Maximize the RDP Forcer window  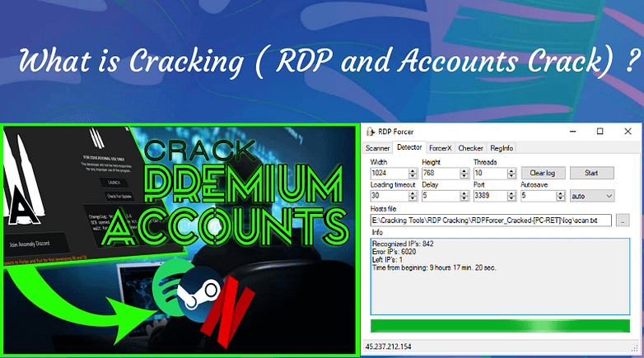pos(600,132)
